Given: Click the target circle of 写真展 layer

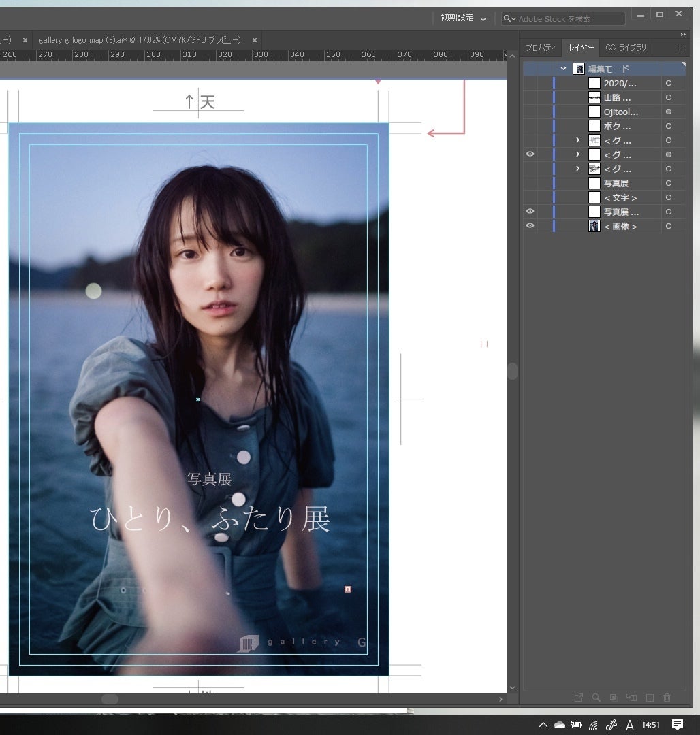Looking at the screenshot, I should pyautogui.click(x=668, y=183).
